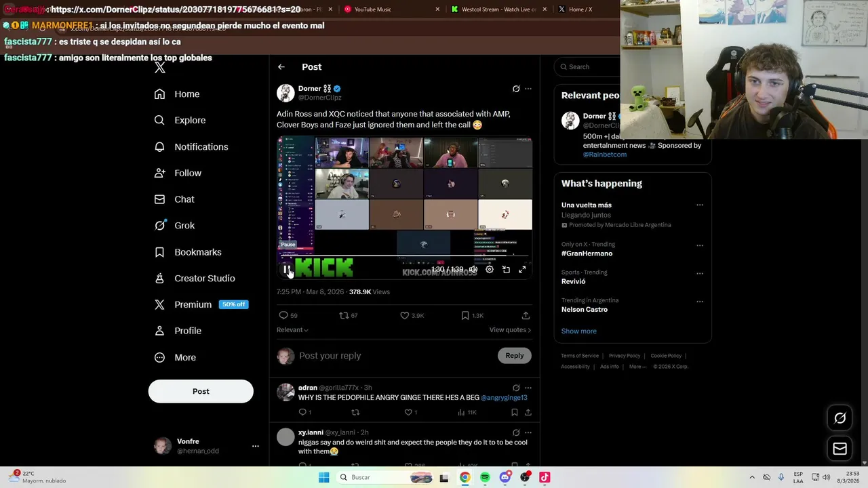The height and width of the screenshot is (488, 868).
Task: Open Bookmarks in the sidebar
Action: pyautogui.click(x=188, y=252)
